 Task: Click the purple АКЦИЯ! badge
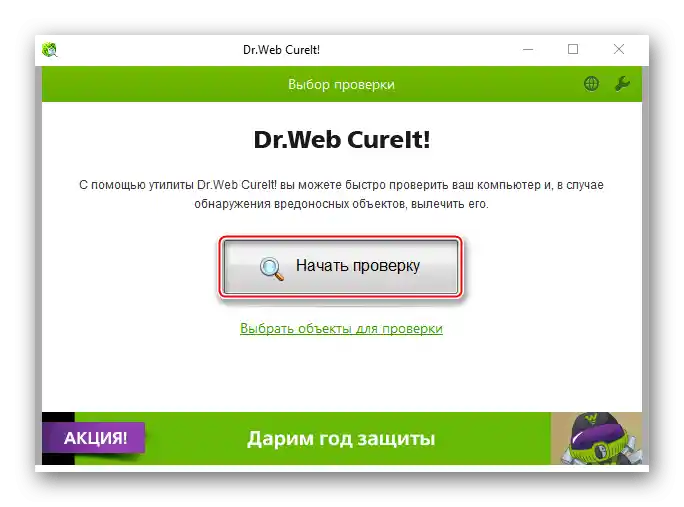pyautogui.click(x=94, y=438)
